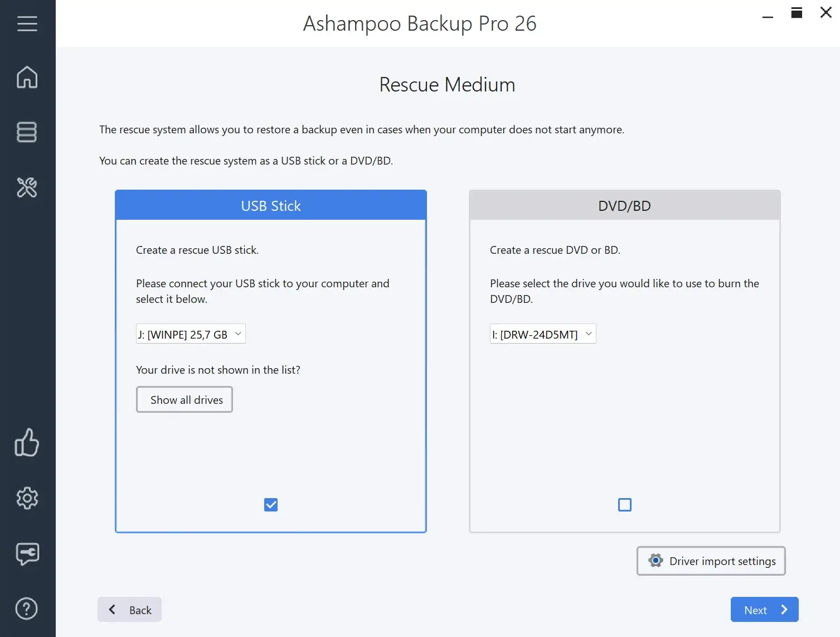The image size is (840, 637).
Task: Select the USB Stick panel header
Action: coord(270,205)
